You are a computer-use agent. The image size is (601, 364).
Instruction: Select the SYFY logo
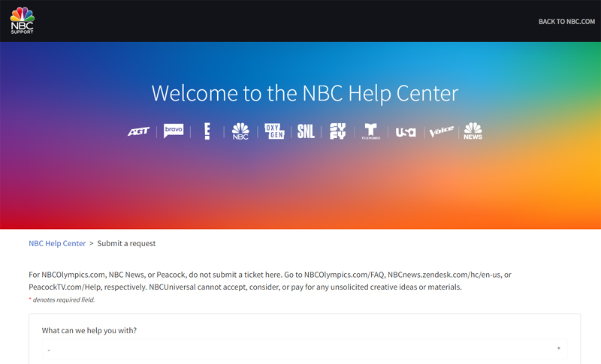pos(337,131)
